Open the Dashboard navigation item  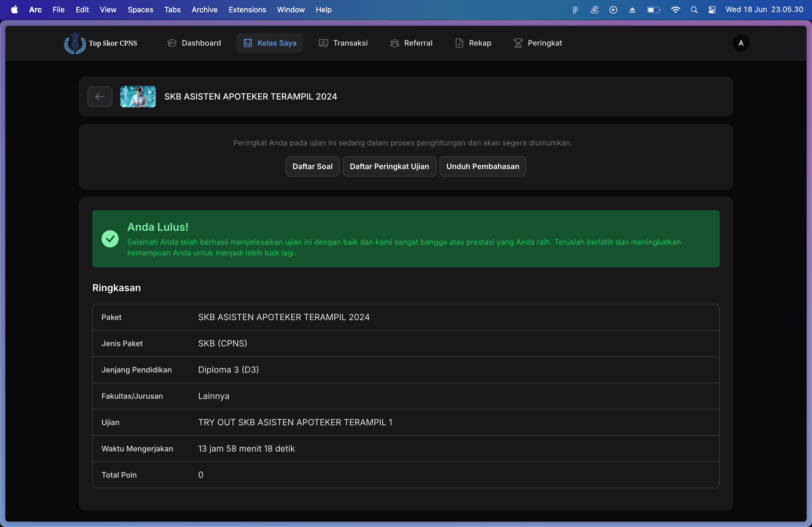point(194,43)
